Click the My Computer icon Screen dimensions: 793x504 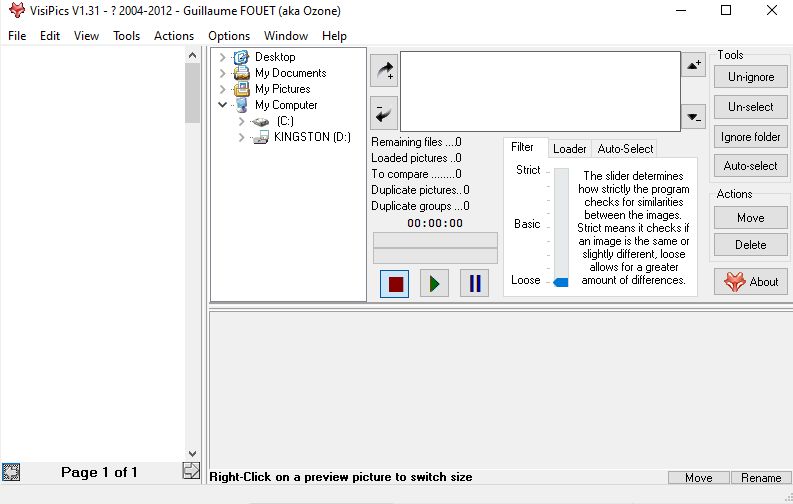[242, 105]
